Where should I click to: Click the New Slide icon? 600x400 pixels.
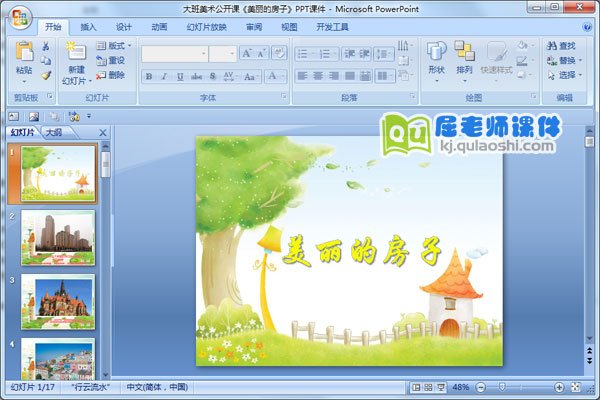pos(76,51)
